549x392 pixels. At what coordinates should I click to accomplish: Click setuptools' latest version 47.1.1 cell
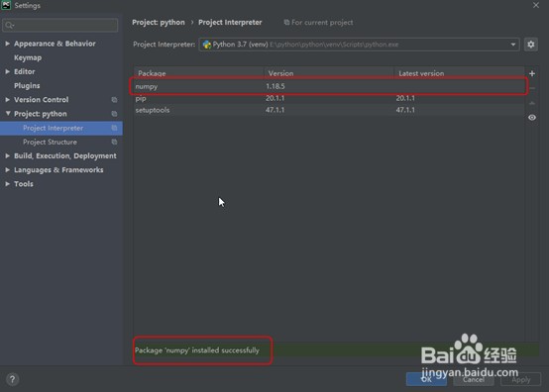tap(405, 110)
